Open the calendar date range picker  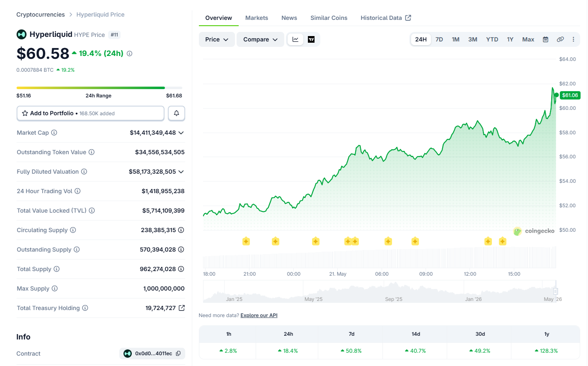pos(546,39)
